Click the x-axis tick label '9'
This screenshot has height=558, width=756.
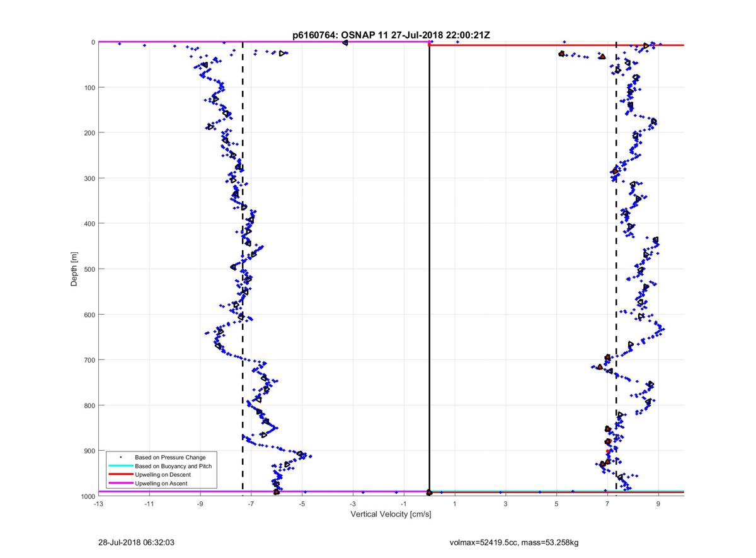pos(659,504)
